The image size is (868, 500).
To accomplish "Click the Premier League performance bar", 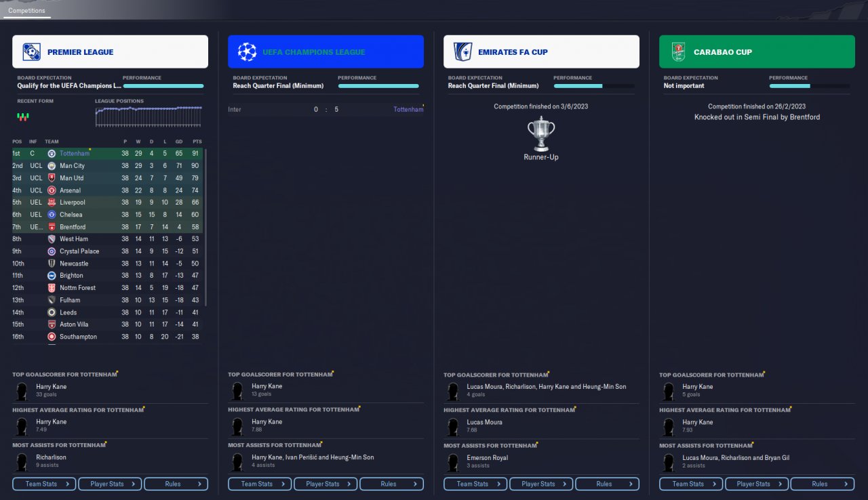I will (163, 86).
